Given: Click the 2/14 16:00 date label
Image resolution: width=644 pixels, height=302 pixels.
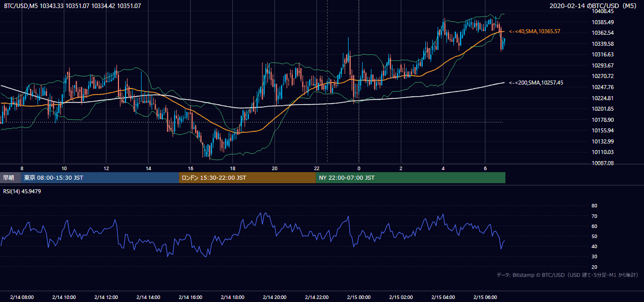Looking at the screenshot, I should (190, 297).
